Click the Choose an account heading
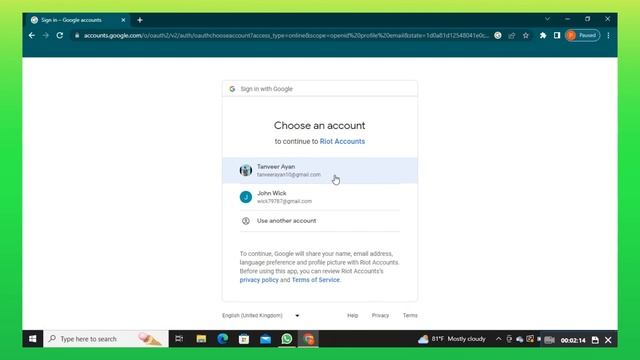 tap(320, 125)
